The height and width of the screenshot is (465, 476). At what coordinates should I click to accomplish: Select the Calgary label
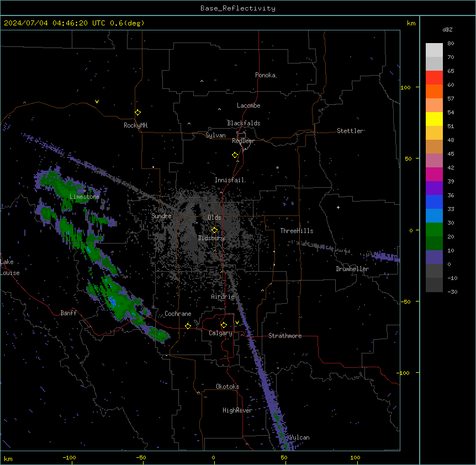pos(220,333)
